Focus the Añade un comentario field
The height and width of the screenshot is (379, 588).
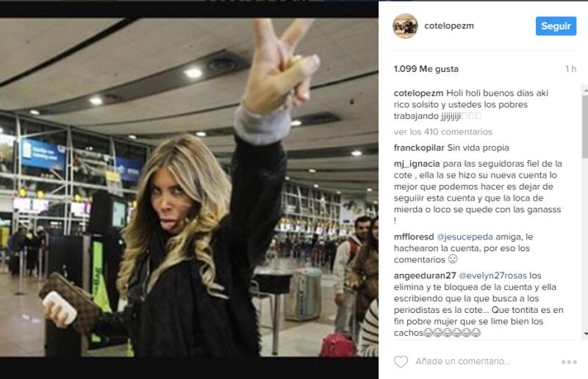[463, 361]
